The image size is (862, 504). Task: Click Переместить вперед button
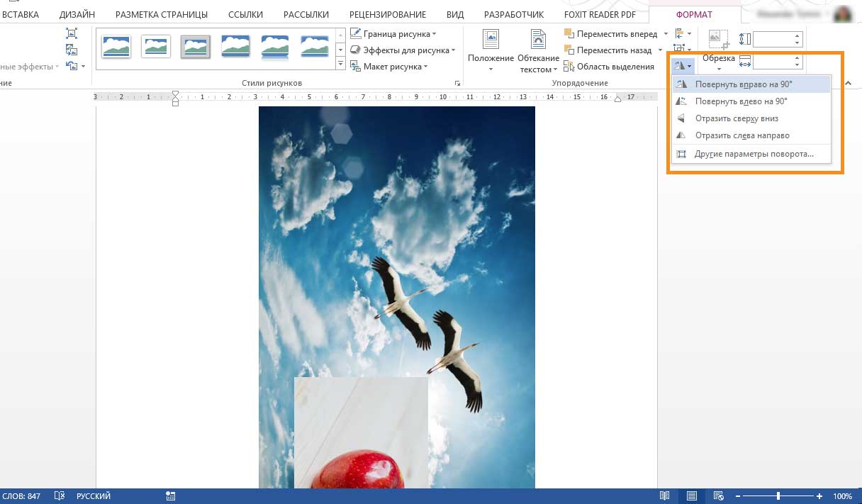tap(617, 34)
